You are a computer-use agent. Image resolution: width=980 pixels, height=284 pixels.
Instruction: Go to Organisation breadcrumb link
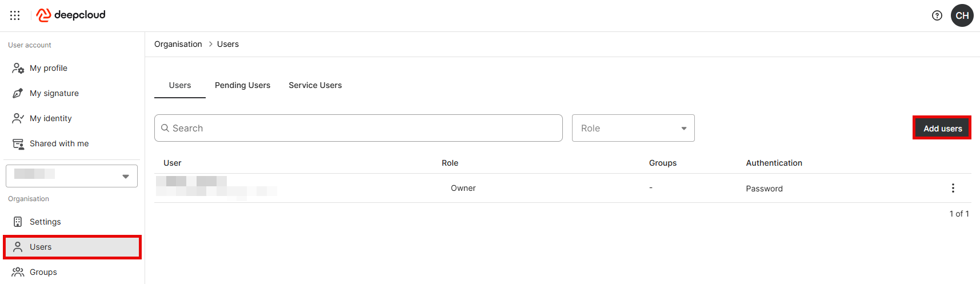pos(178,44)
